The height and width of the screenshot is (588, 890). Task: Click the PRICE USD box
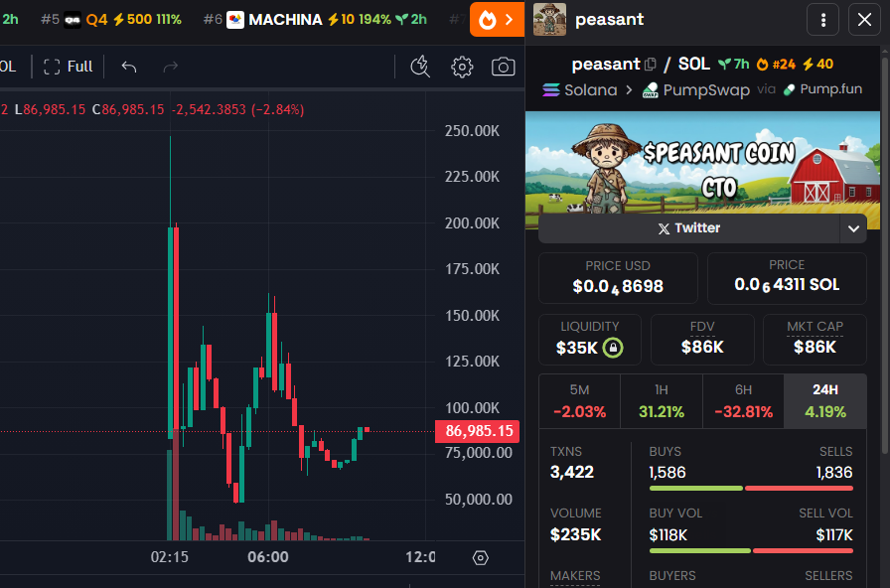click(618, 278)
